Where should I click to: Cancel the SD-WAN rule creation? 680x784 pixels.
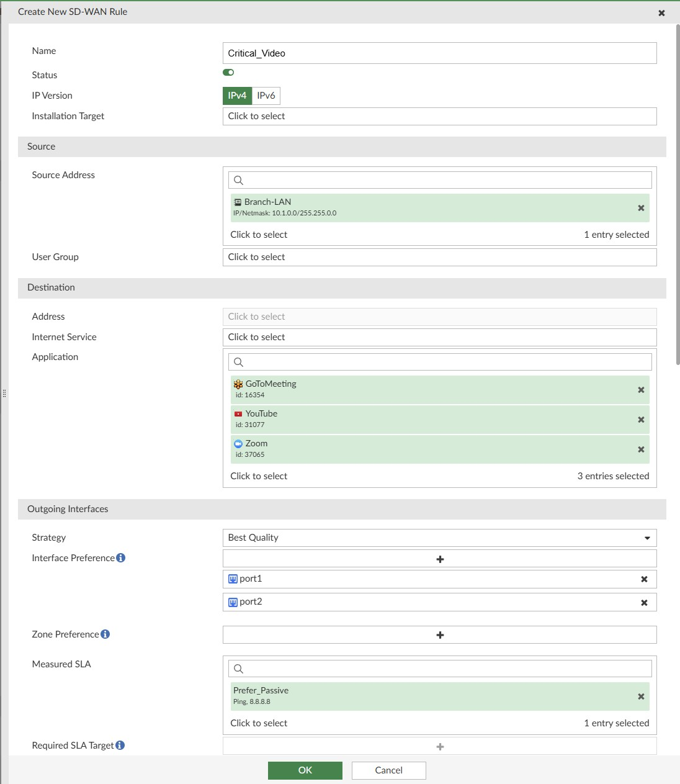[389, 770]
